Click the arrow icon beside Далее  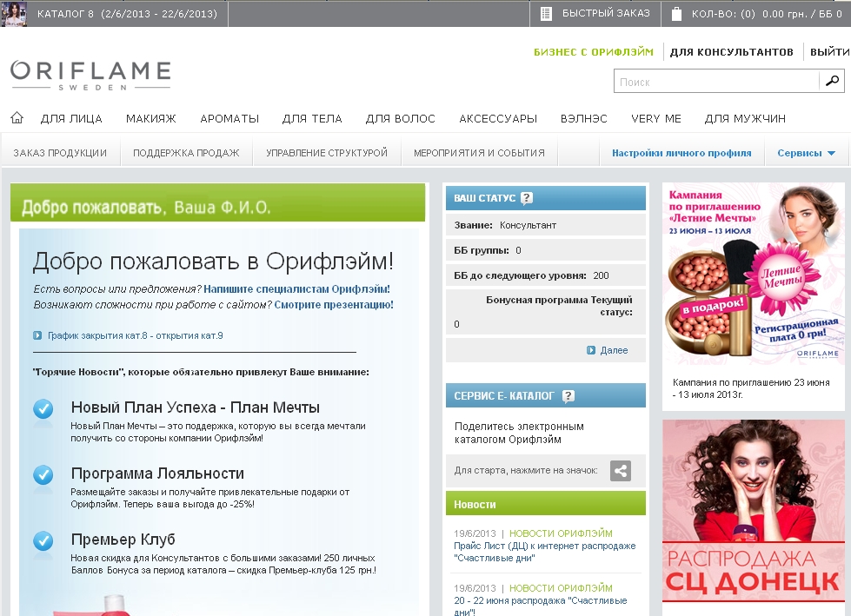(x=591, y=350)
